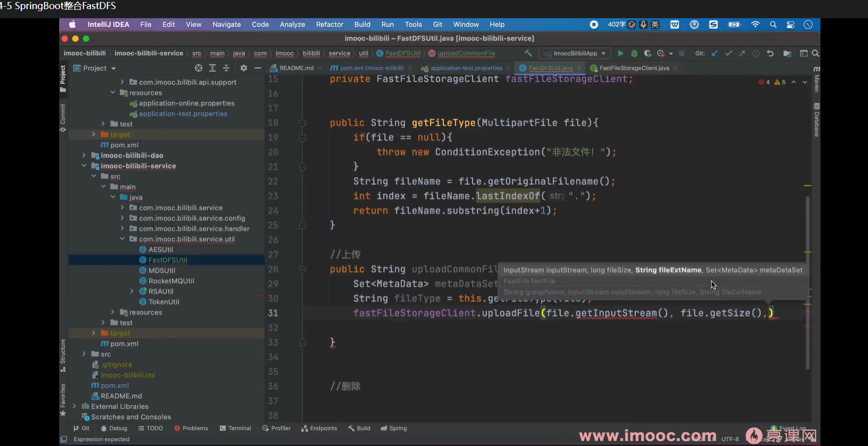868x446 pixels.
Task: Jump to the previous highlighted error with up arrow
Action: point(794,82)
